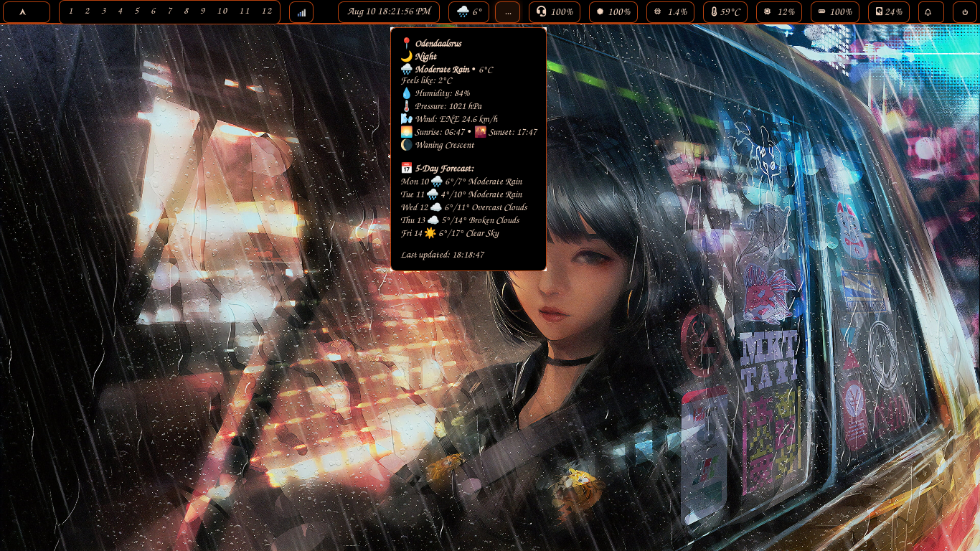Click the Thu 13 cloud icon
980x551 pixels.
pyautogui.click(x=433, y=220)
